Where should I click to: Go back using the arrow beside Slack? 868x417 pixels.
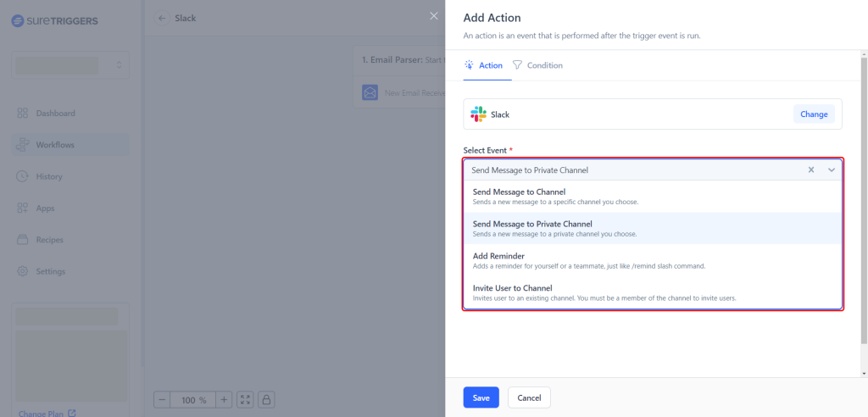(x=162, y=19)
